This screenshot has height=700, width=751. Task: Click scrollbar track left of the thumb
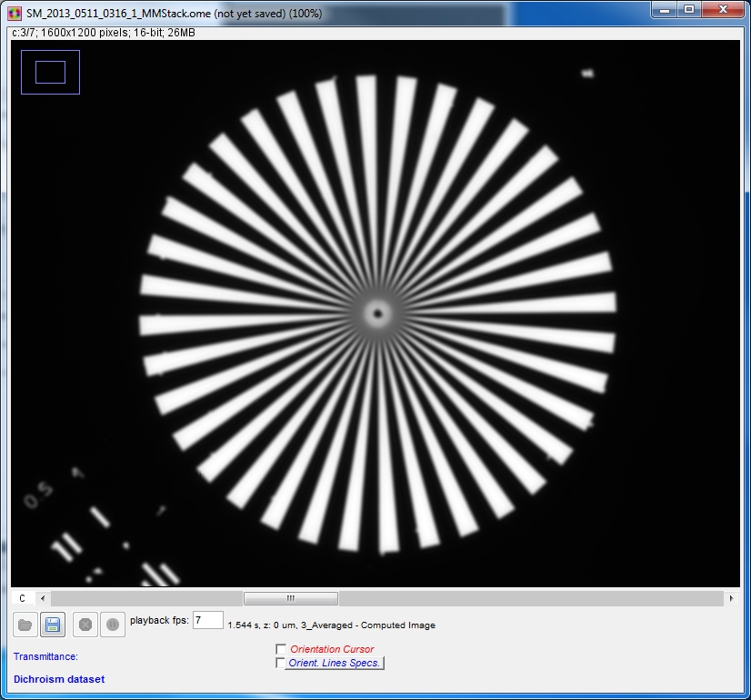point(145,599)
